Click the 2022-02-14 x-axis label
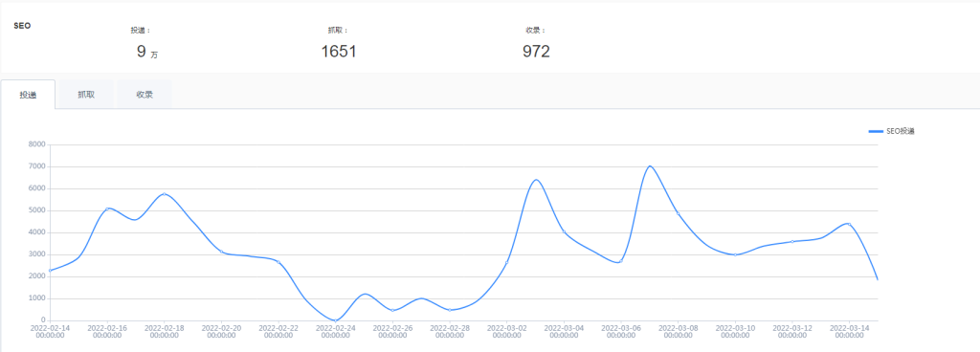 tap(50, 331)
